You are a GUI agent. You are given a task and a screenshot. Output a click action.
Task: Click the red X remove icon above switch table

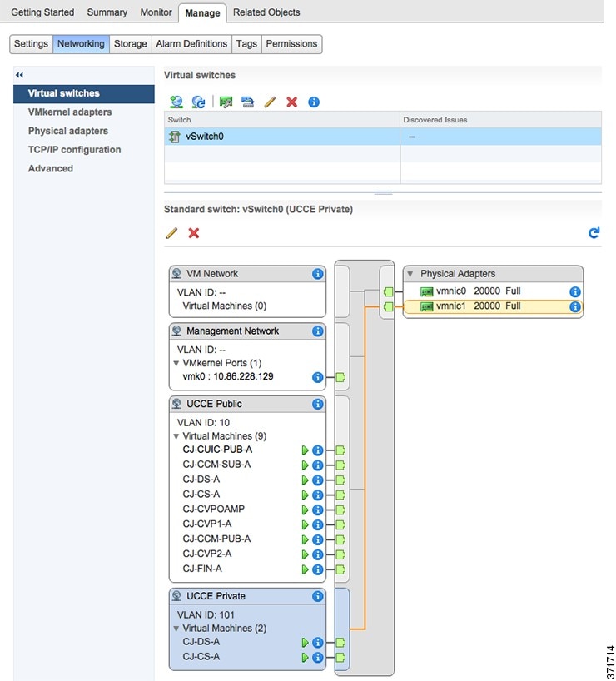coord(292,102)
